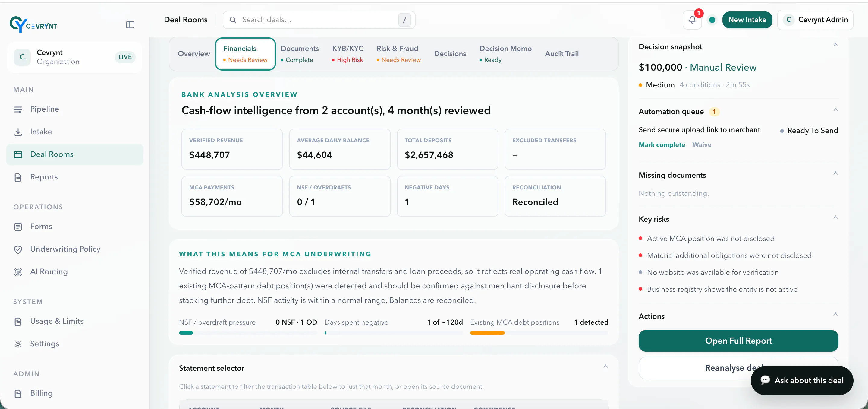Collapse the Decision snapshot section
The image size is (868, 409).
click(x=835, y=45)
